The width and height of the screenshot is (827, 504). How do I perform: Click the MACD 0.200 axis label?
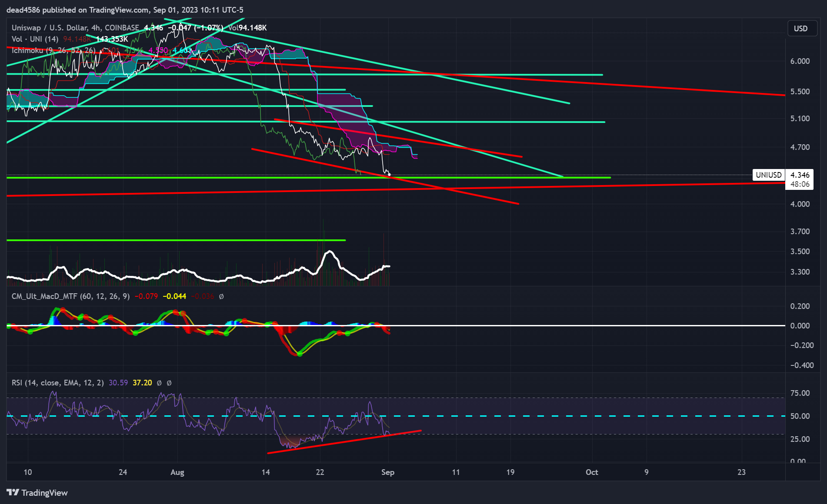(x=800, y=306)
